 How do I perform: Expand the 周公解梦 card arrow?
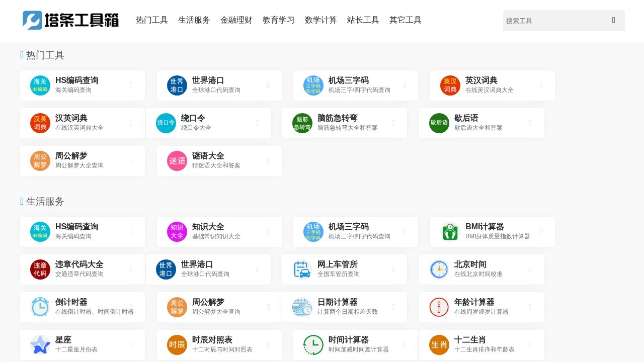coord(131,160)
